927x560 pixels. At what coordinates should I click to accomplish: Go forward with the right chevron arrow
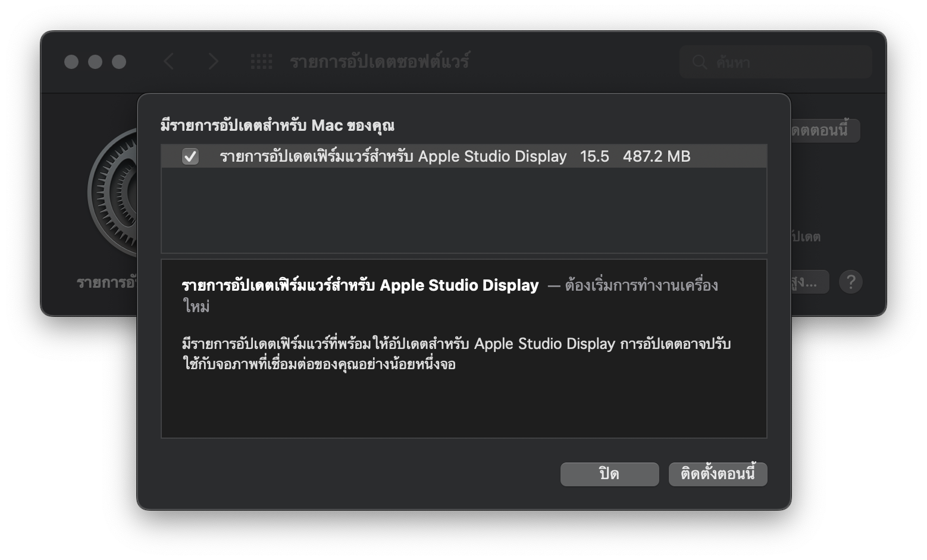[213, 62]
